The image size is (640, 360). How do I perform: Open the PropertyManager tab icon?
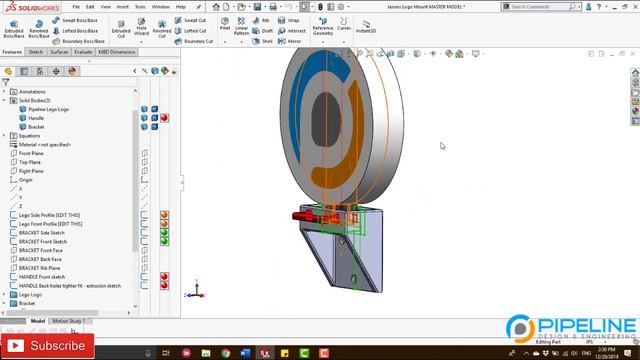[x=24, y=71]
